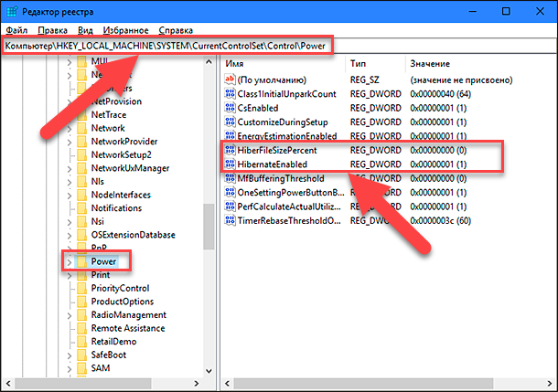
Task: Expand the NodeInterfaces key
Action: coord(70,196)
